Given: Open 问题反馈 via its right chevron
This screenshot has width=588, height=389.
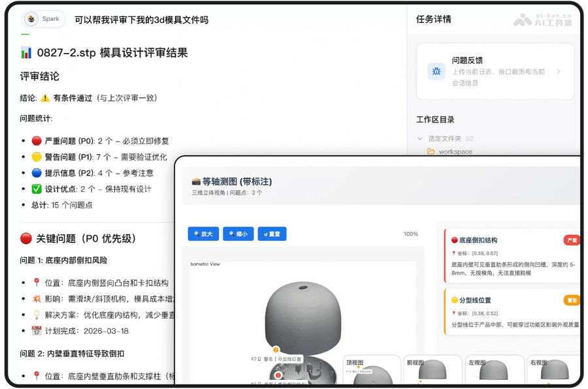Looking at the screenshot, I should coord(559,72).
